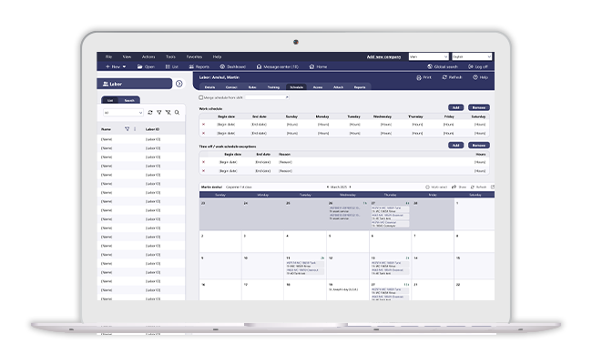Delete the first Work schedule row with red X
The image size is (592, 364).
tap(203, 126)
